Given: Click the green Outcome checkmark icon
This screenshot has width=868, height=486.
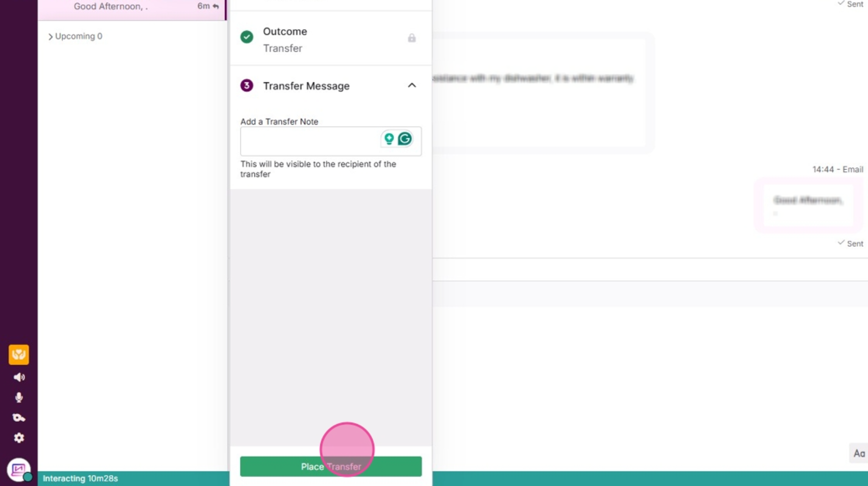Looking at the screenshot, I should [x=247, y=37].
